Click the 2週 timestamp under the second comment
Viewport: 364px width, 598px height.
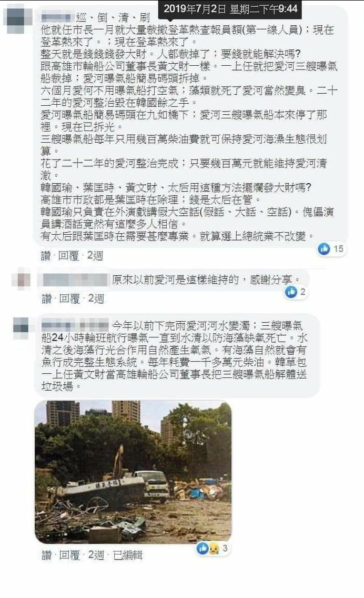tap(96, 298)
